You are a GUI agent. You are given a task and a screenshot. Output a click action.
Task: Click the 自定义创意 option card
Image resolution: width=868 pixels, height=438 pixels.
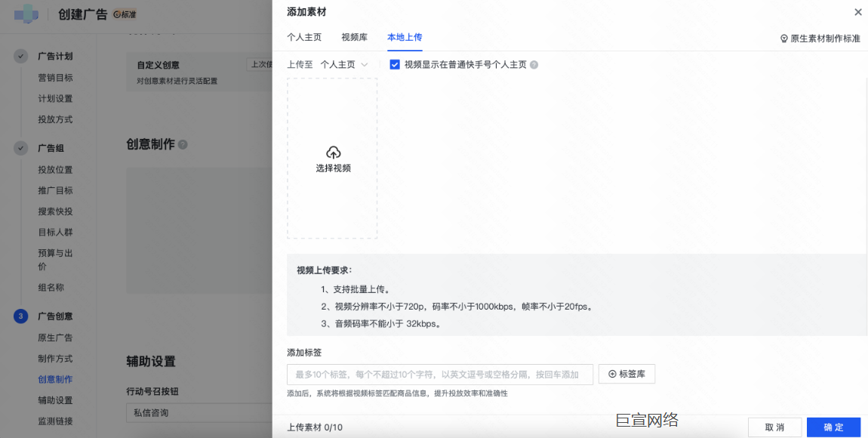[x=199, y=72]
